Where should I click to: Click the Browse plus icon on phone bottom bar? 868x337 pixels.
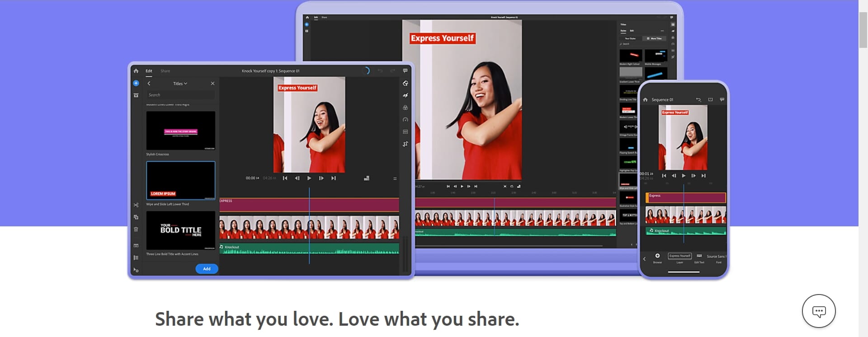[x=657, y=256]
